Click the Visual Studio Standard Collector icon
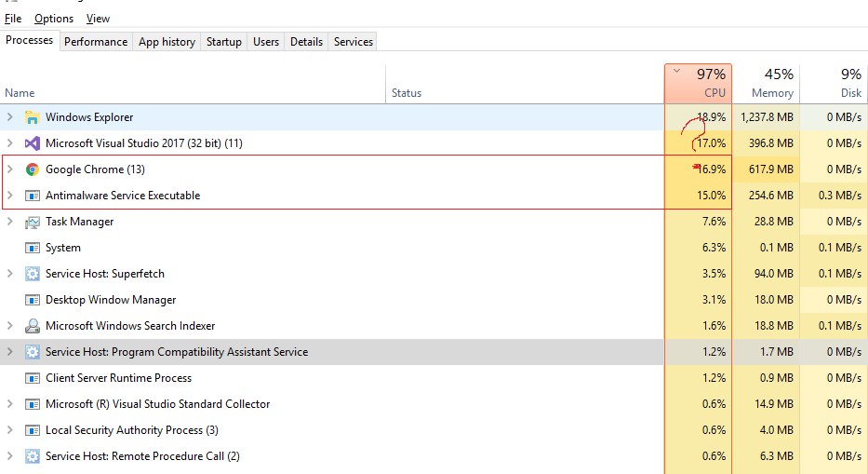Screen dimensions: 868x474 coord(33,404)
